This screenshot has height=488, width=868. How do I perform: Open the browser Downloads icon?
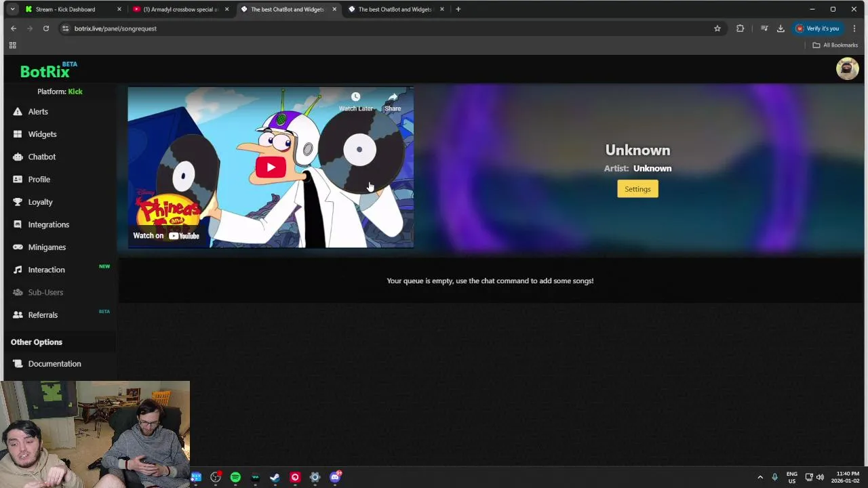[x=781, y=28]
